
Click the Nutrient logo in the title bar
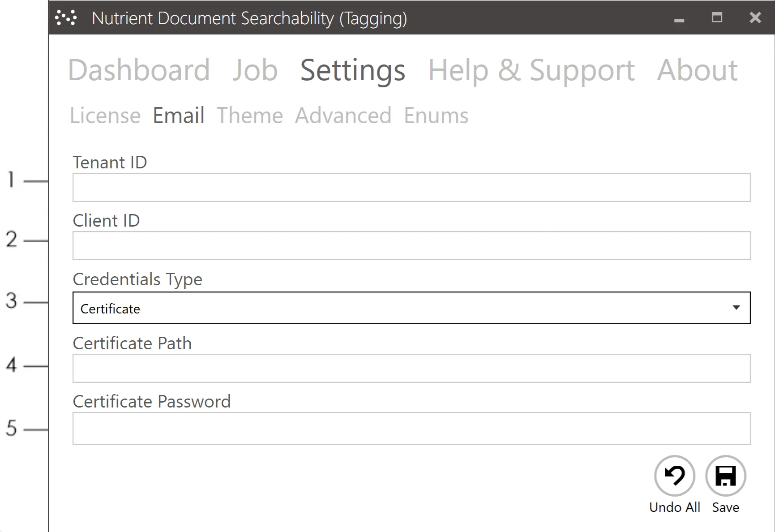pos(65,18)
